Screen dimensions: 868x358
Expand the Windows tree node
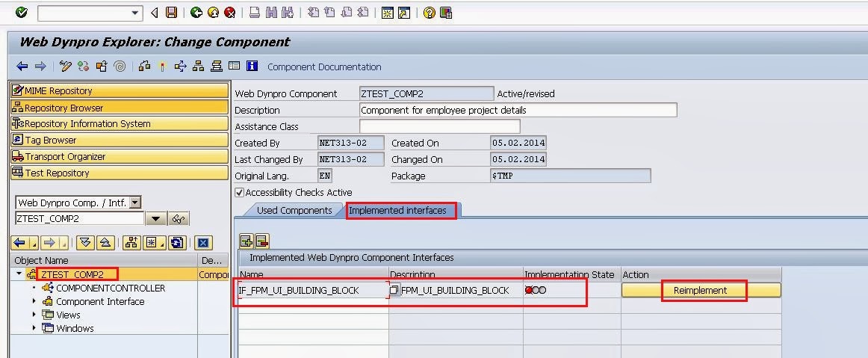point(34,329)
